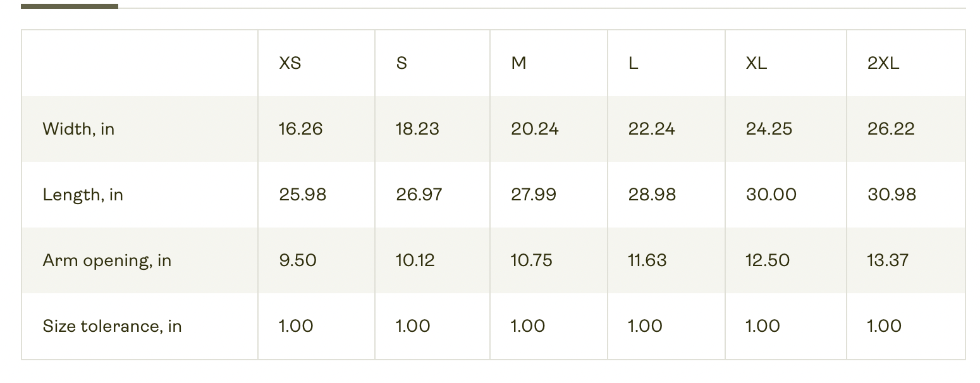
Task: Click the 2XL width value 26.22
Action: click(x=891, y=129)
